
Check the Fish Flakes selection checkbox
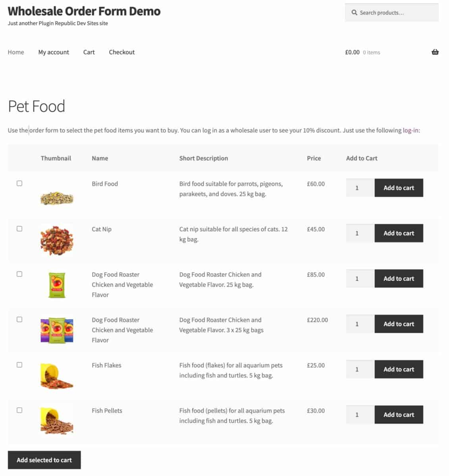(x=19, y=365)
